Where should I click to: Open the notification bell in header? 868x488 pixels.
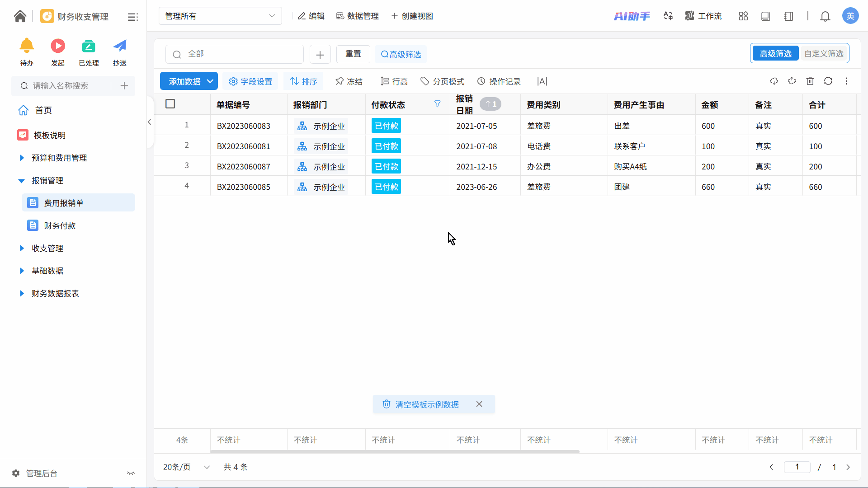(x=825, y=17)
